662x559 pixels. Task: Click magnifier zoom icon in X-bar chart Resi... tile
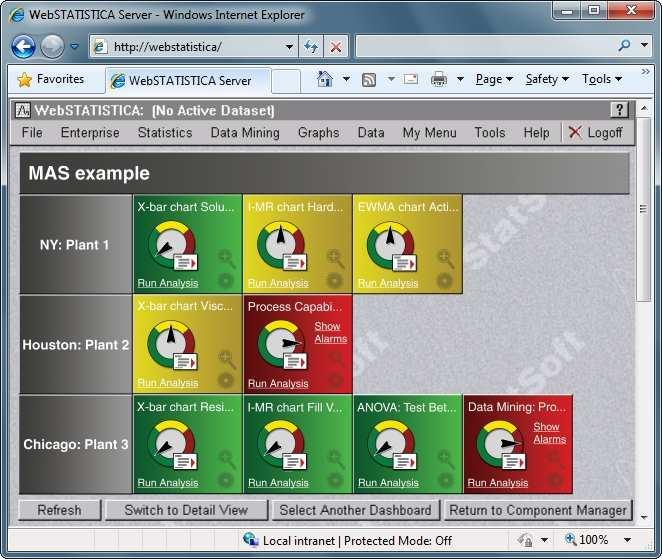pyautogui.click(x=227, y=459)
